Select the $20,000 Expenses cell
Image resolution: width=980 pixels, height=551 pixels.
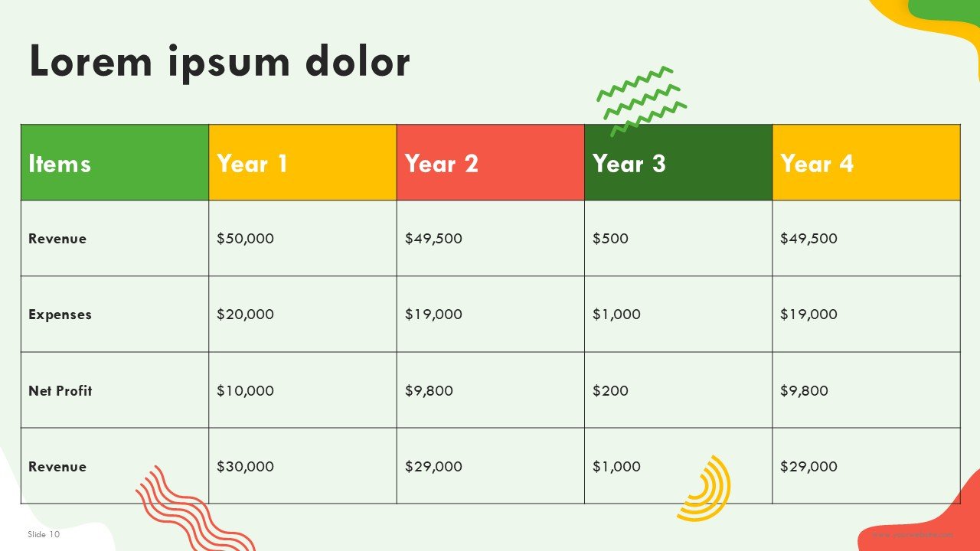(302, 314)
